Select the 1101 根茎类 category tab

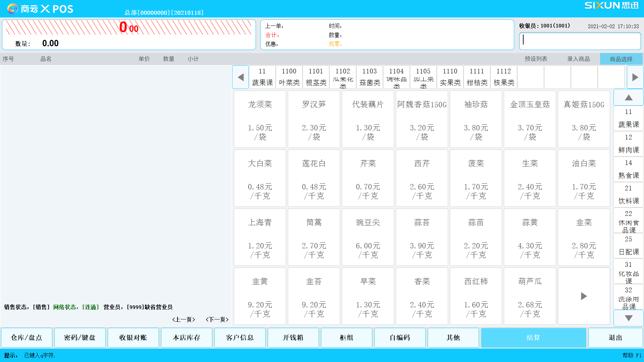[x=316, y=77]
